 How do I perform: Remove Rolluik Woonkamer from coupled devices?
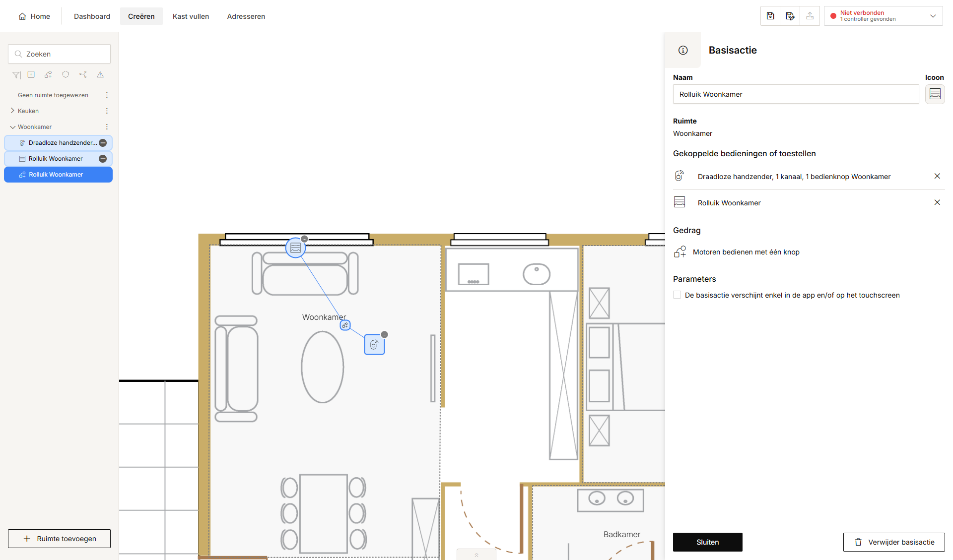(x=937, y=202)
